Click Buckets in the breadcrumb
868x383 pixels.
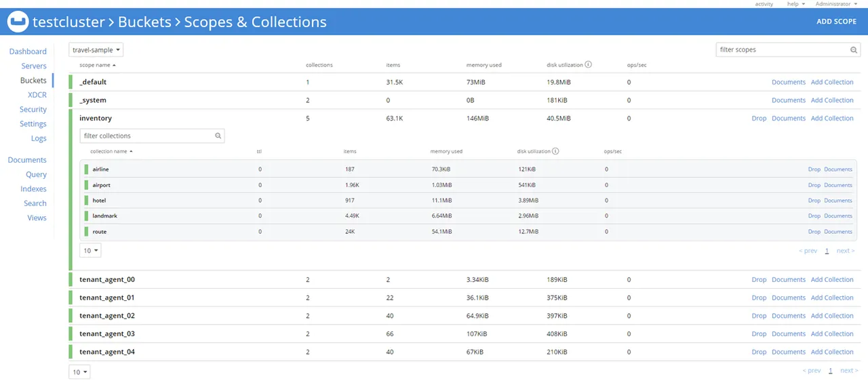(x=144, y=22)
